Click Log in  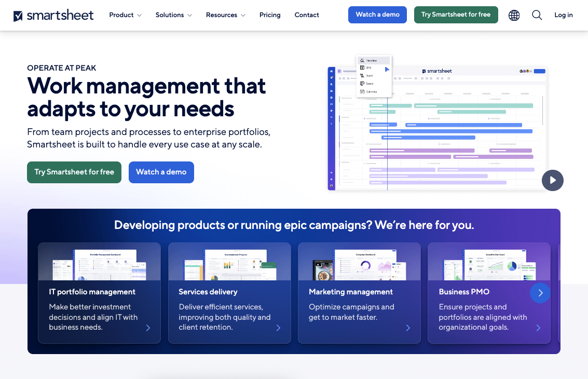564,15
